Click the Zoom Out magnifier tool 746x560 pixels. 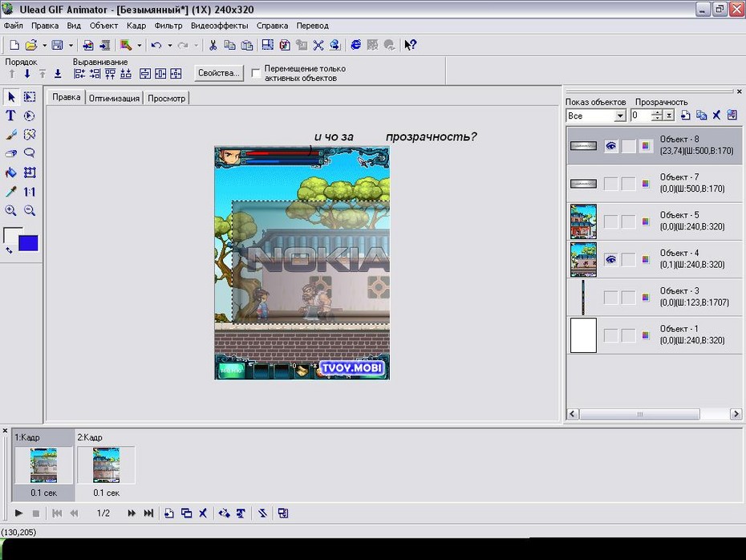tap(30, 210)
